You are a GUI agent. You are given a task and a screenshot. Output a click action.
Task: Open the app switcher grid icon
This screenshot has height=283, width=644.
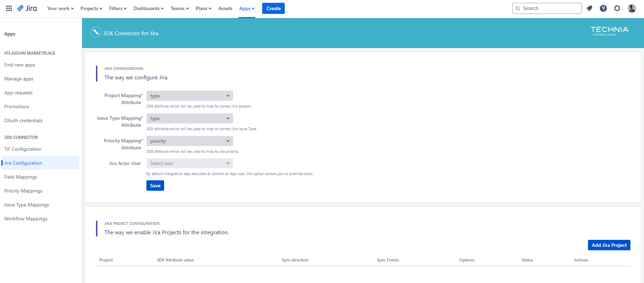tap(9, 8)
